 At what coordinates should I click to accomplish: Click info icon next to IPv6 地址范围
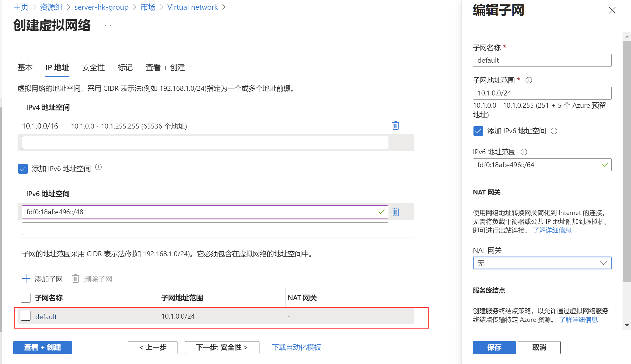pyautogui.click(x=524, y=152)
